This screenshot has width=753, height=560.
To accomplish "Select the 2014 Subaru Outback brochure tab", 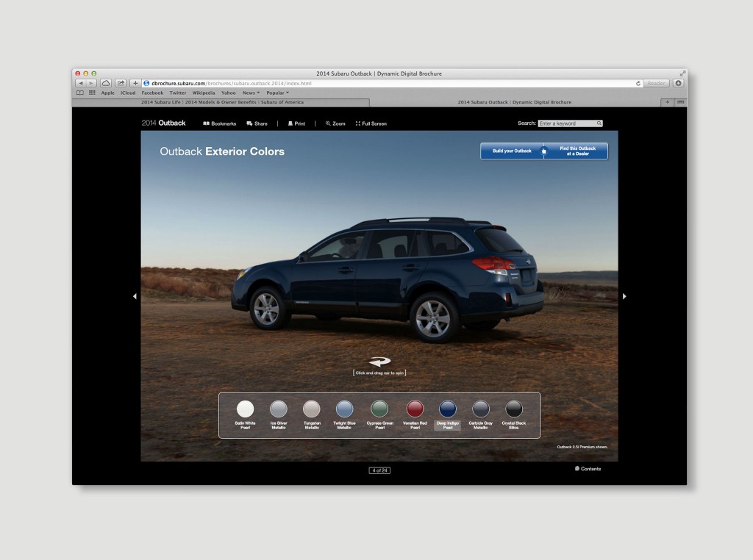I will pyautogui.click(x=515, y=102).
